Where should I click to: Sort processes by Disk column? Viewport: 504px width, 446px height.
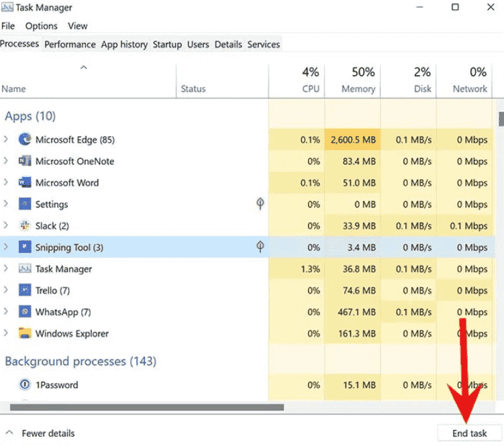(x=408, y=80)
